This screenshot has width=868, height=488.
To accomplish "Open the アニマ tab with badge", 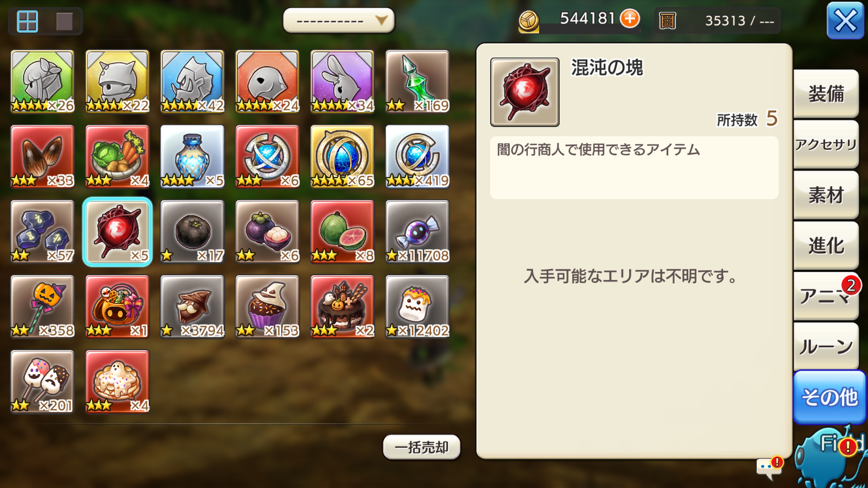I will tap(826, 296).
